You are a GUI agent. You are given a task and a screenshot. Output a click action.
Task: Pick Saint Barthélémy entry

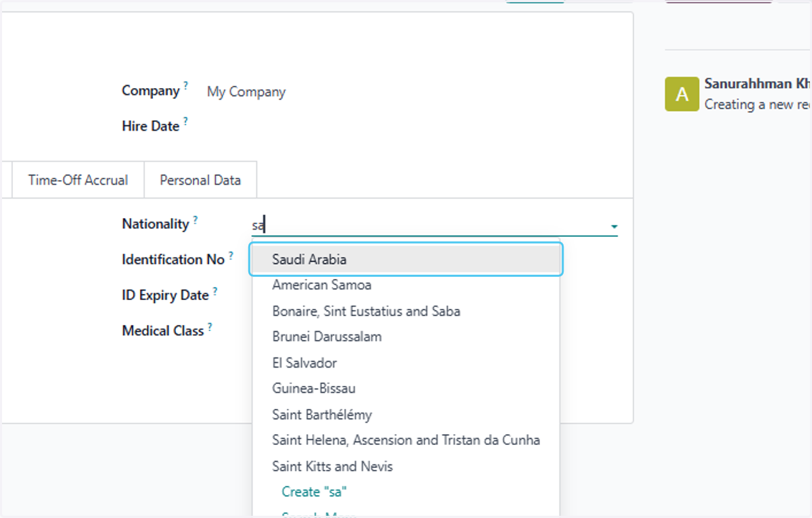coord(406,414)
